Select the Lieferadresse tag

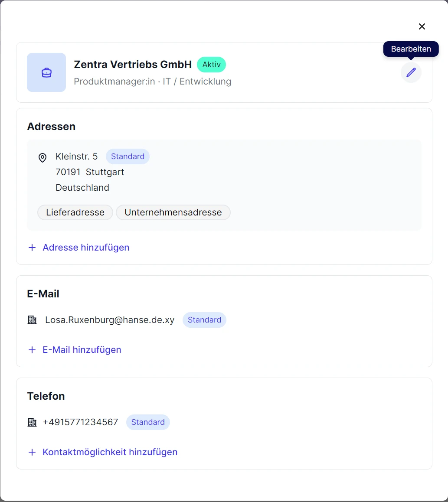75,212
